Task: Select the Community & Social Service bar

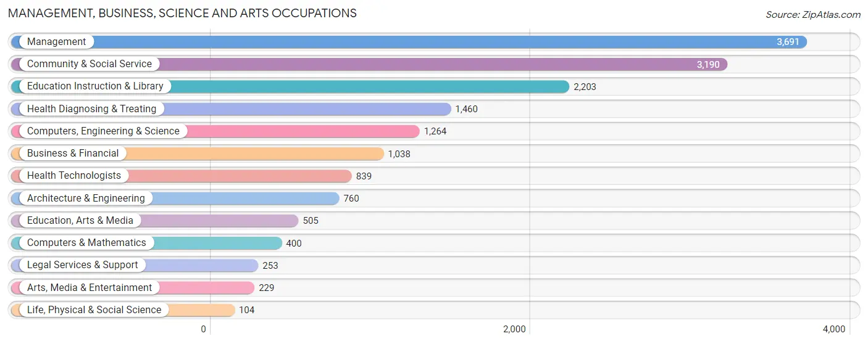Action: click(369, 64)
